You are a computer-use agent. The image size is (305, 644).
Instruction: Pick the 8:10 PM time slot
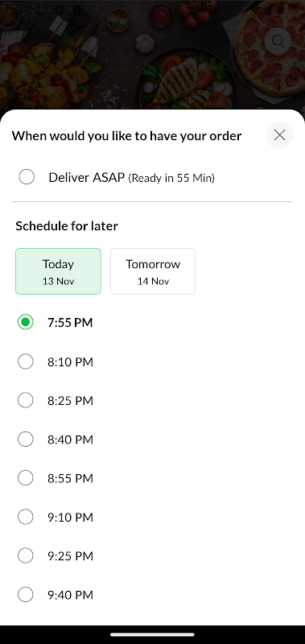(x=26, y=361)
